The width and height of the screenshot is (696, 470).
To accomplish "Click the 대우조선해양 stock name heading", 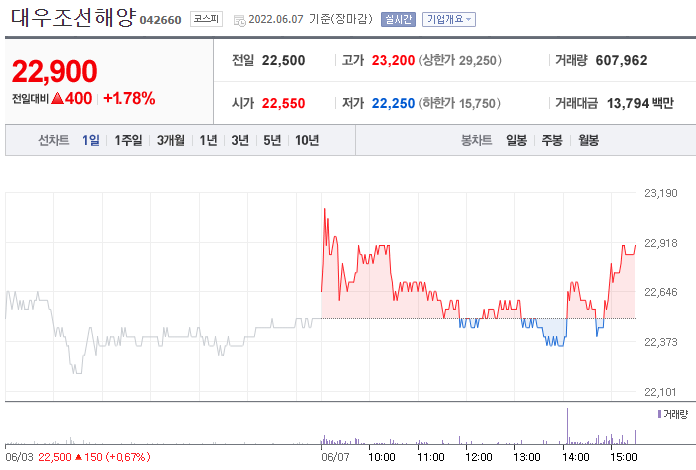I will (73, 18).
